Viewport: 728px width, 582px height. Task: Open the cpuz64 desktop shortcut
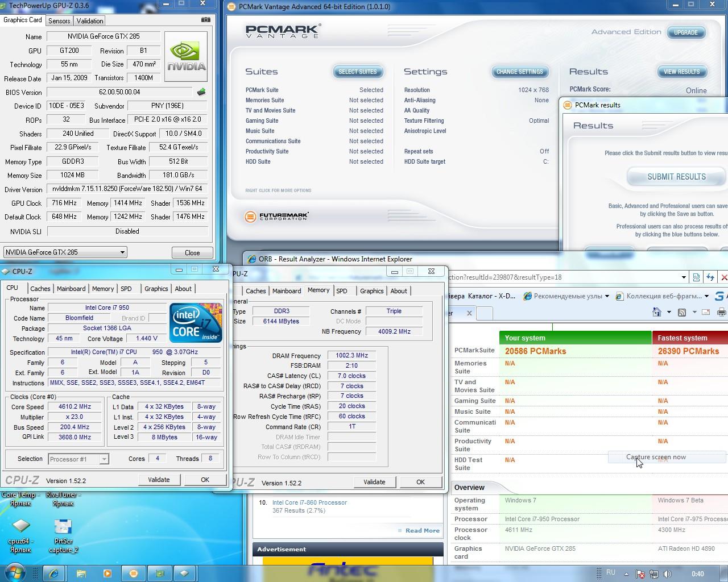[20, 535]
